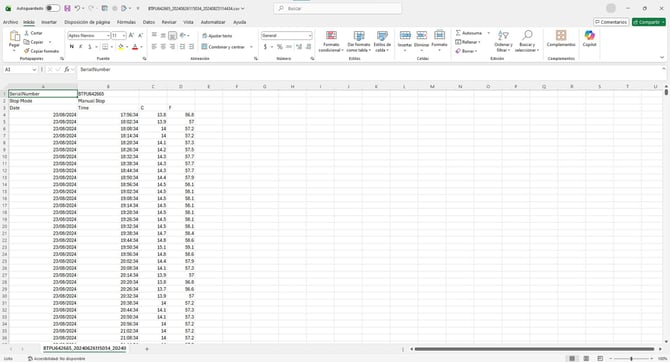670x362 pixels.
Task: Click Copiar formato paintbrush
Action: (41, 51)
